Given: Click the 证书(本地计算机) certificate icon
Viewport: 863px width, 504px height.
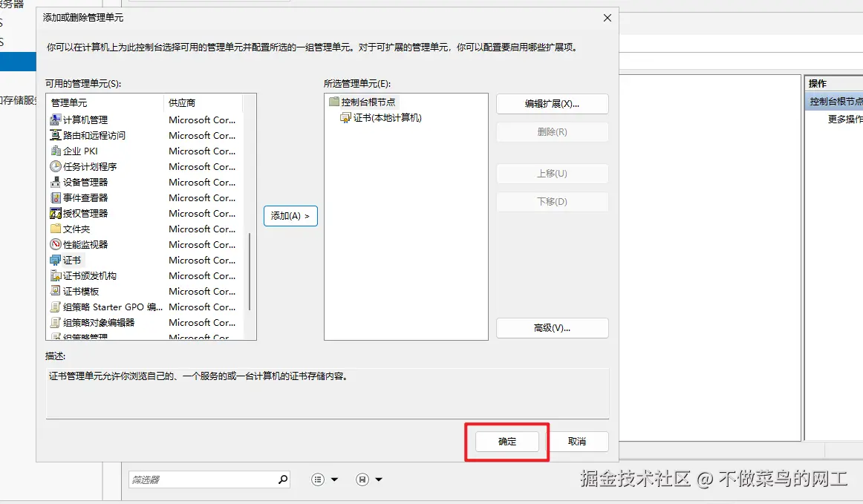Looking at the screenshot, I should (x=345, y=118).
